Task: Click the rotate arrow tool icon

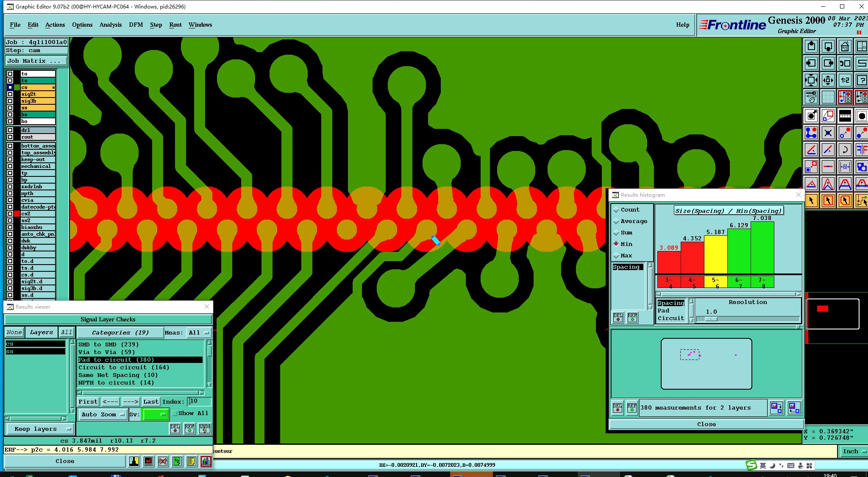Action: point(845,150)
